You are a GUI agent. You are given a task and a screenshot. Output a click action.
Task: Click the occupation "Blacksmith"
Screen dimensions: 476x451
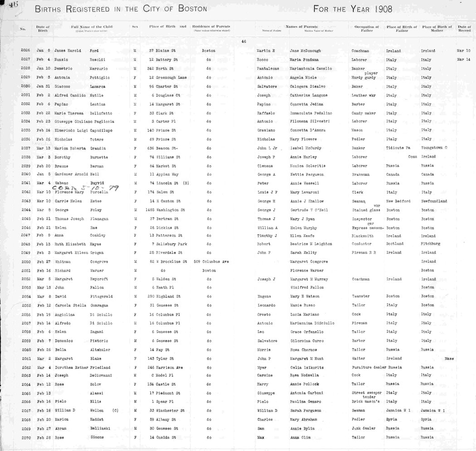pos(363,236)
